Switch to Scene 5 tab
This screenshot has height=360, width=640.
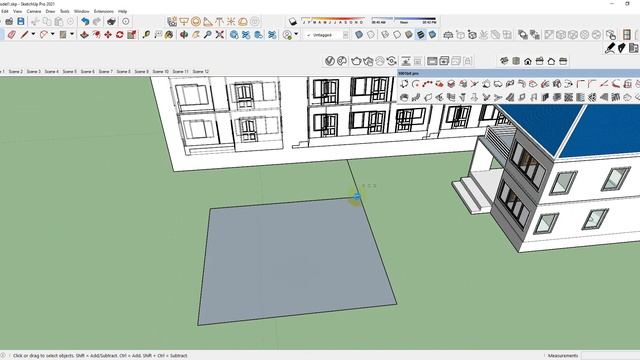click(x=69, y=71)
